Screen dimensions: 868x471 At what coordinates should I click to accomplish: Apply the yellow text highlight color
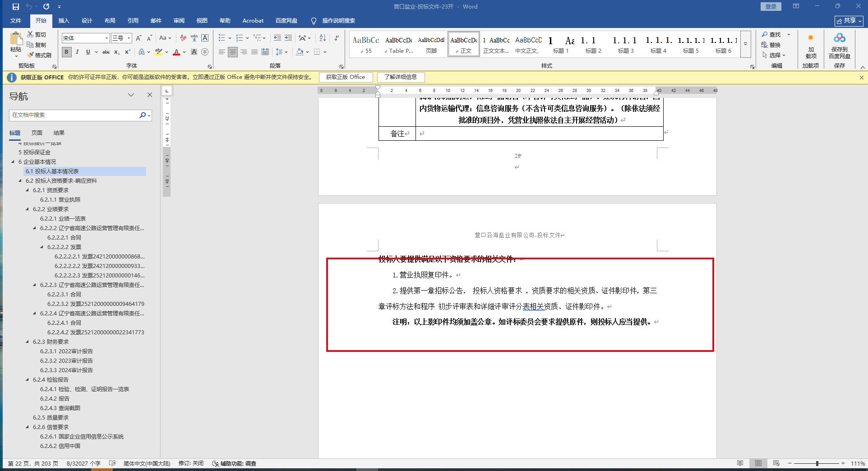click(158, 52)
